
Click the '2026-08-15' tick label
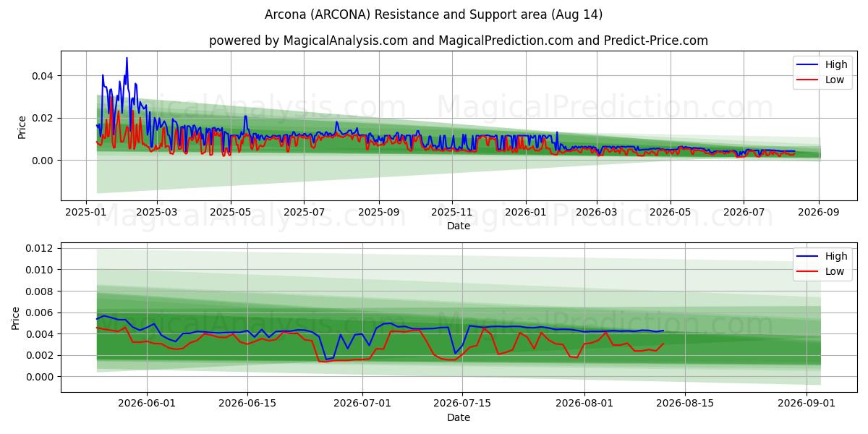(684, 403)
